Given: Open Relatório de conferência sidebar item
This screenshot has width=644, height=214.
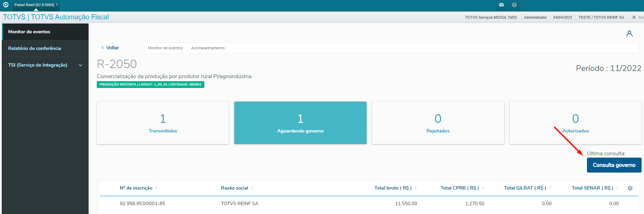Looking at the screenshot, I should point(45,48).
